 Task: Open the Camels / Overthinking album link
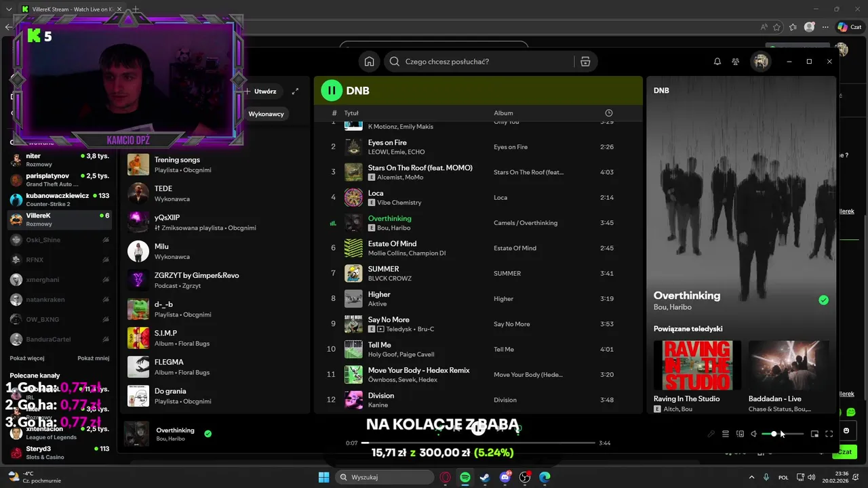click(x=526, y=223)
